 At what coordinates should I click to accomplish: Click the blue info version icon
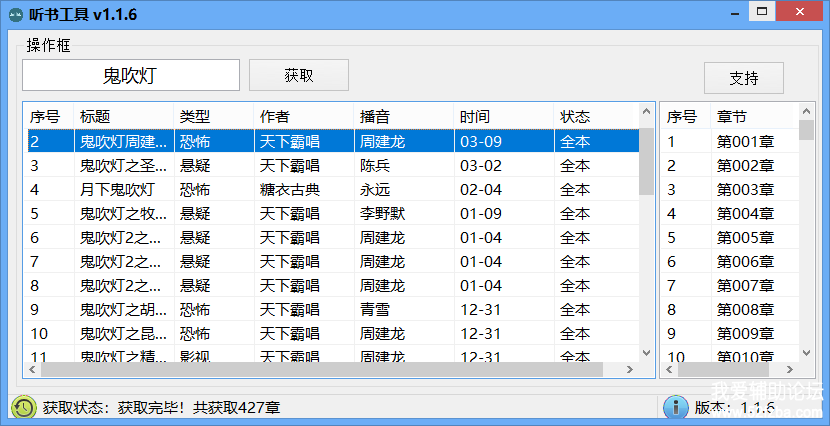point(675,407)
